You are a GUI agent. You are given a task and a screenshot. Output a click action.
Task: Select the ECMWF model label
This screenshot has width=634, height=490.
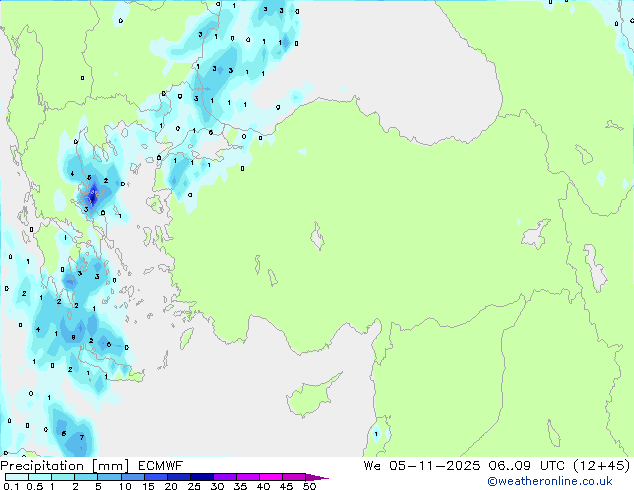coord(161,466)
